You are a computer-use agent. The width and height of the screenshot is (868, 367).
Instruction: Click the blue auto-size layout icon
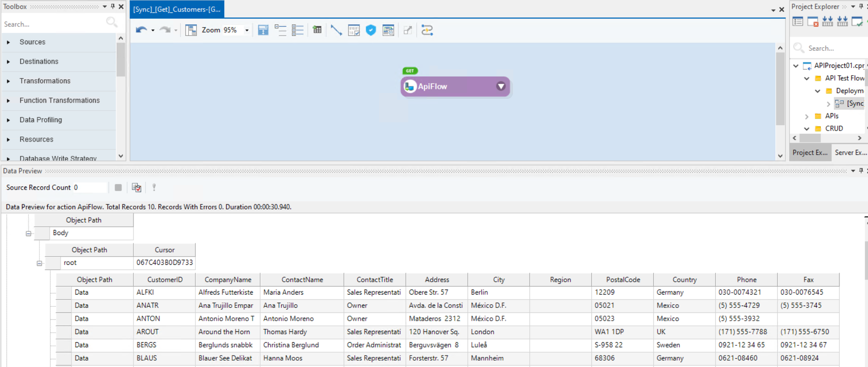[x=263, y=30]
